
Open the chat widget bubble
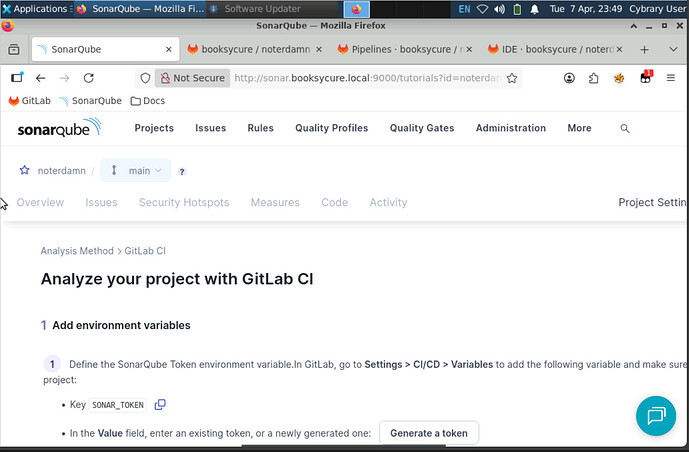656,416
